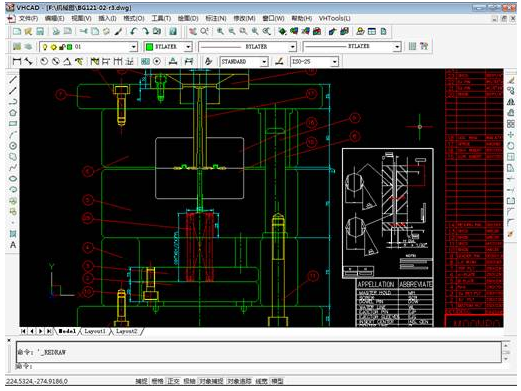521x391 pixels.
Task: Select the Polygon draw tool
Action: click(x=13, y=113)
